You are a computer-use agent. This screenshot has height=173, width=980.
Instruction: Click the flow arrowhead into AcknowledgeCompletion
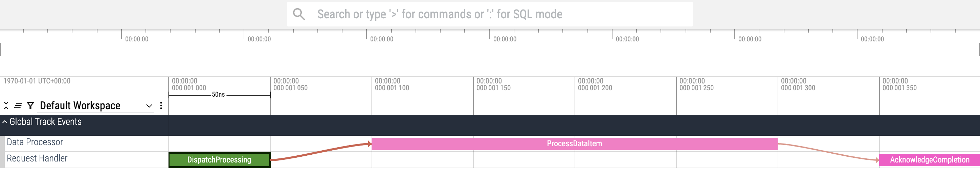click(877, 160)
